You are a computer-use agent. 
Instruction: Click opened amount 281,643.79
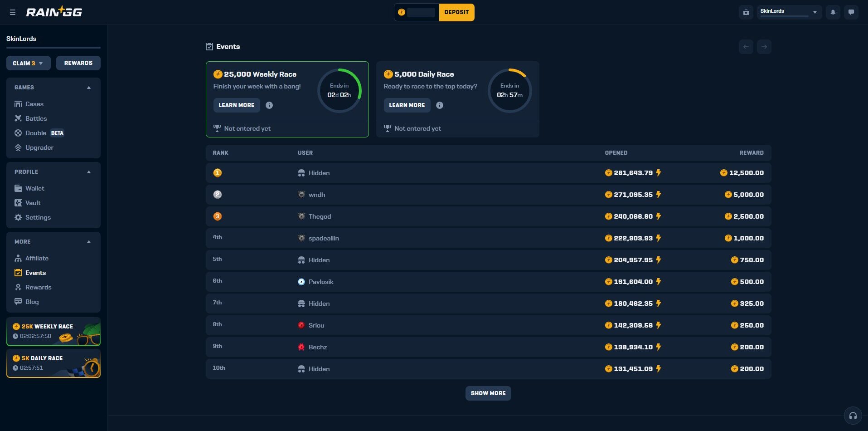pyautogui.click(x=633, y=173)
